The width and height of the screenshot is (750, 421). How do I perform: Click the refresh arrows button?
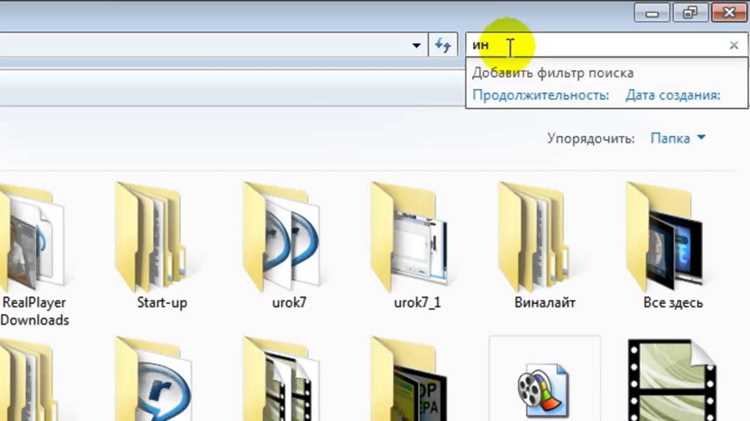tap(443, 45)
